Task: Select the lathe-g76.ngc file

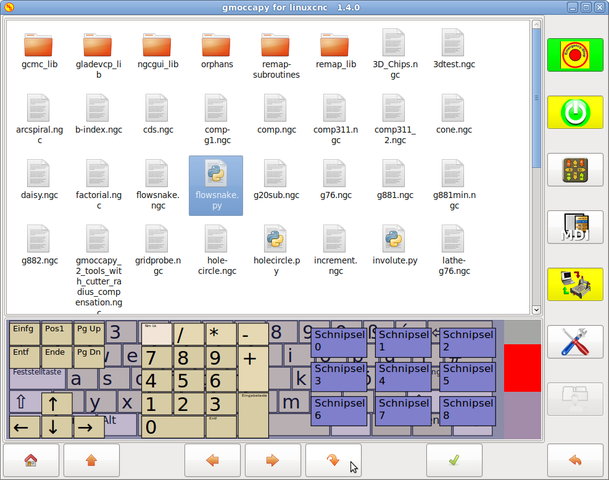Action: [454, 250]
